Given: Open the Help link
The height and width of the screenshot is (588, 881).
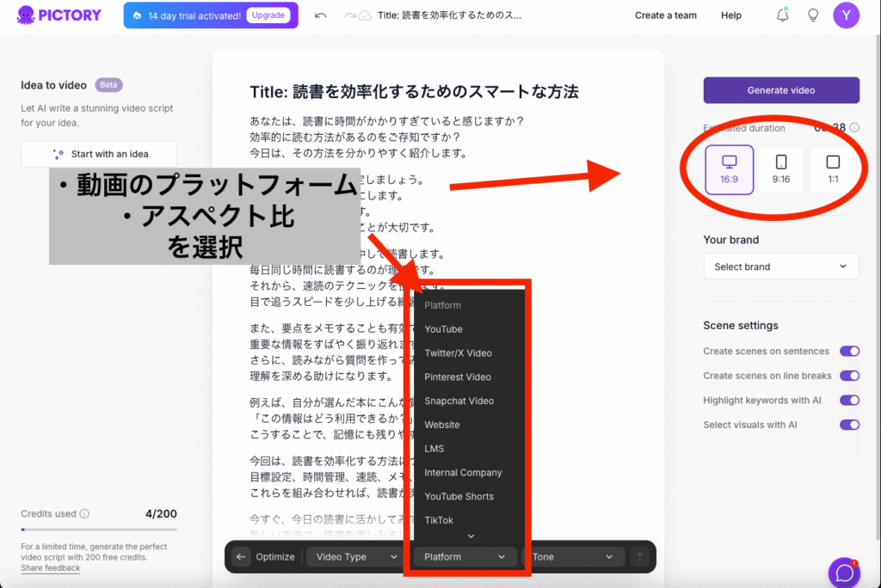Looking at the screenshot, I should coord(731,15).
